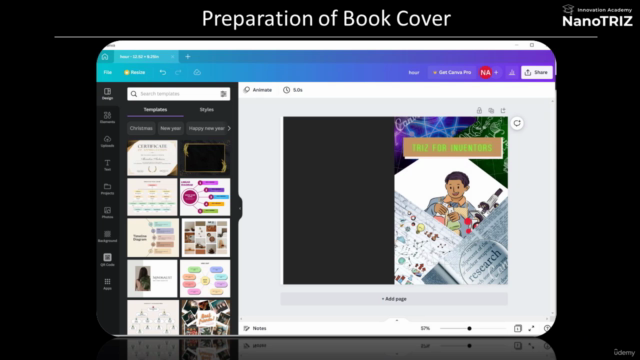
Task: Go to Canva home icon
Action: click(x=105, y=57)
